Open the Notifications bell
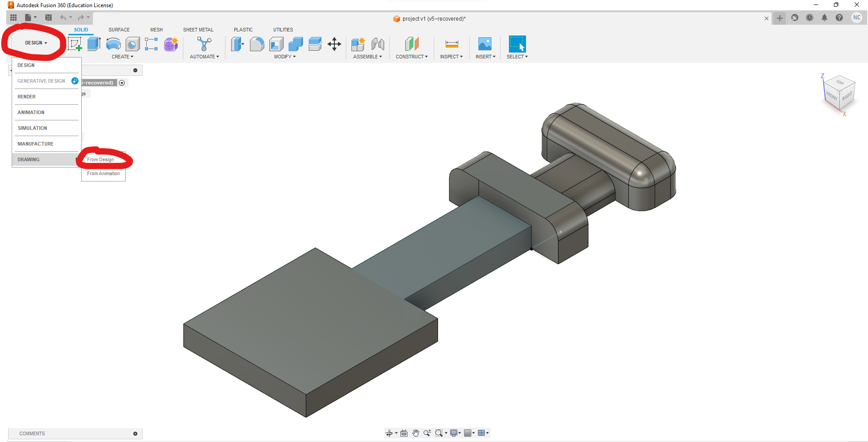Screen dimensions: 868x442 coord(824,18)
